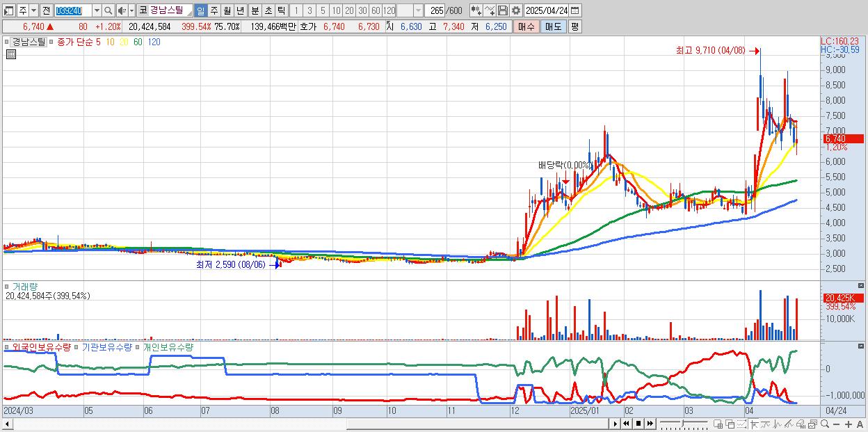This screenshot has height=432, width=868.
Task: Click the chart image copy icon in bottom toolbar
Action: [812, 424]
